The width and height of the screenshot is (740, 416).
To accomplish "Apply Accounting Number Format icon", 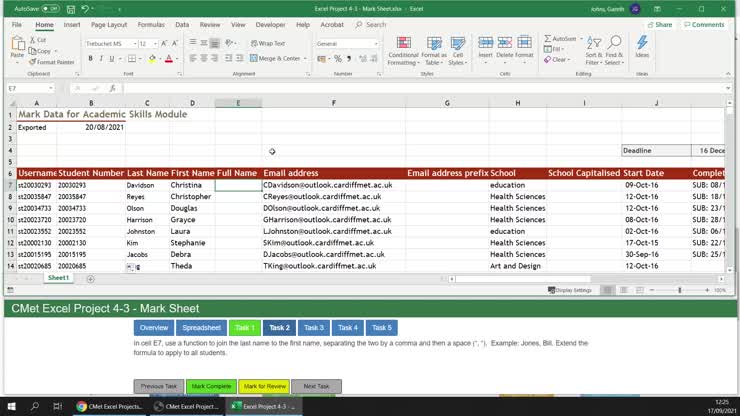I will (321, 59).
